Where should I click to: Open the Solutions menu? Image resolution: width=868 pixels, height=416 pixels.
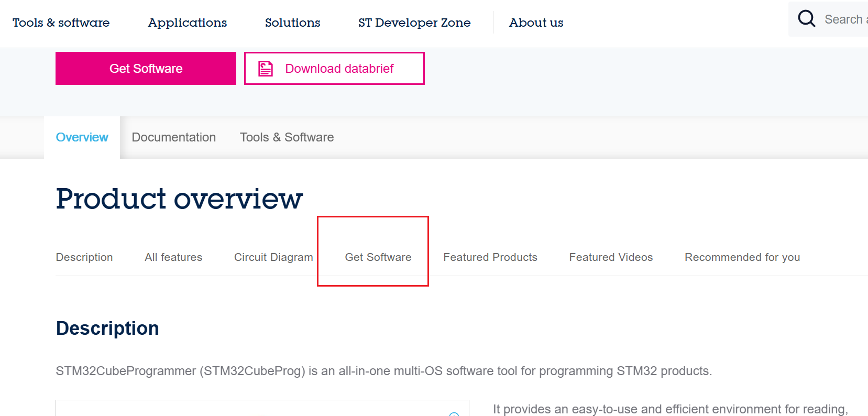292,23
